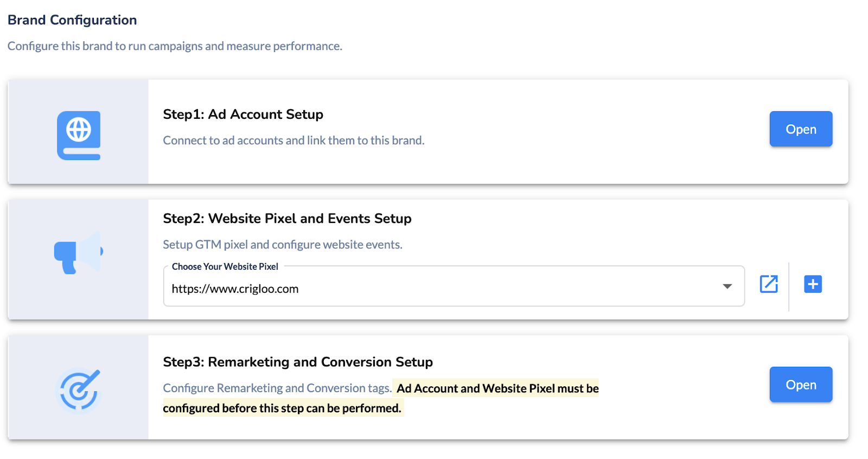Select the https://www.crigloo.com pixel field
868x459 pixels.
point(454,286)
